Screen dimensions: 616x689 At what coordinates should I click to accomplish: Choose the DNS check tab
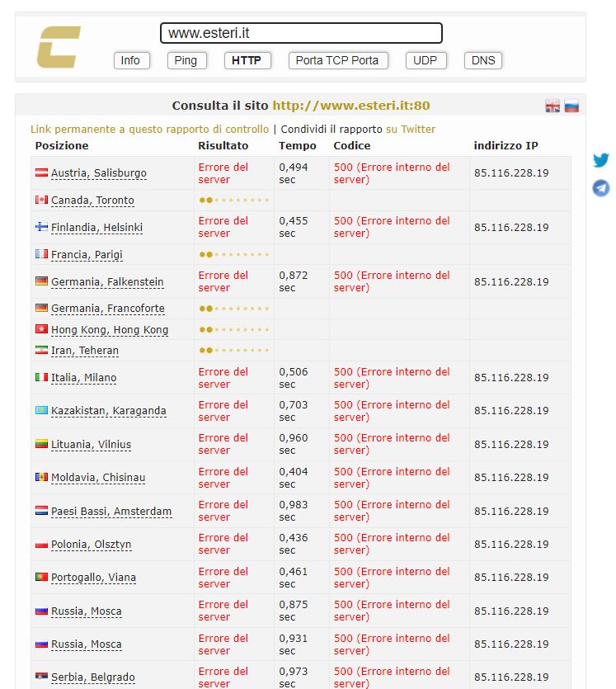483,60
